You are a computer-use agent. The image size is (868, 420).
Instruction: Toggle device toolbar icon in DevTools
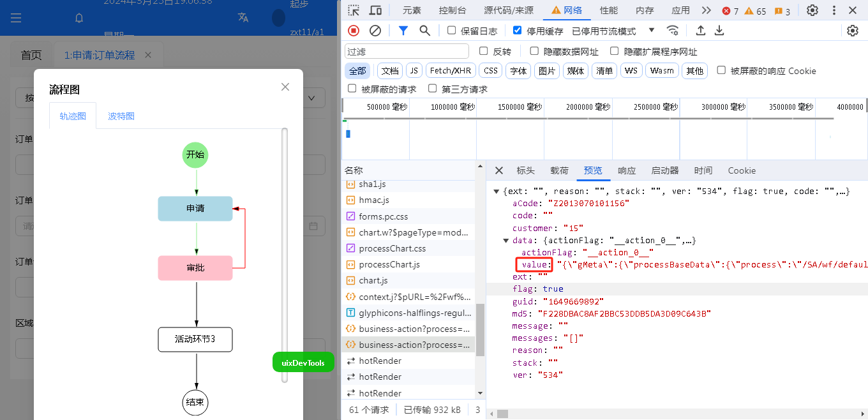(376, 10)
